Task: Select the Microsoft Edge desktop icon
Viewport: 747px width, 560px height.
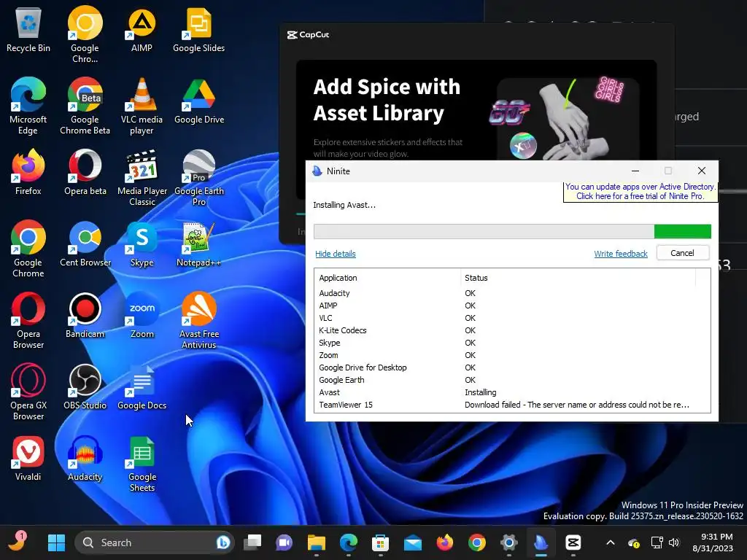Action: [28, 106]
